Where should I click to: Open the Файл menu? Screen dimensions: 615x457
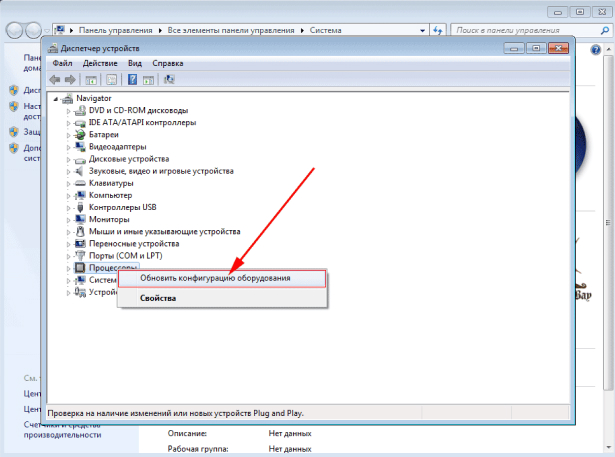click(62, 63)
